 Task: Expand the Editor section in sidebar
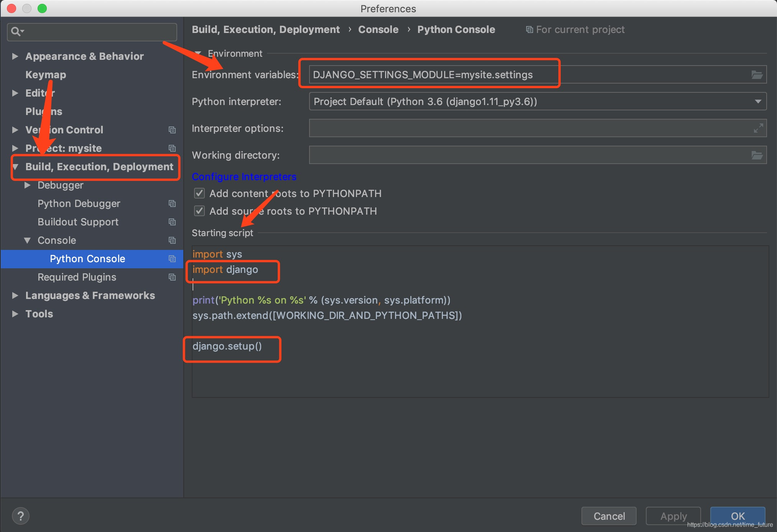tap(16, 93)
